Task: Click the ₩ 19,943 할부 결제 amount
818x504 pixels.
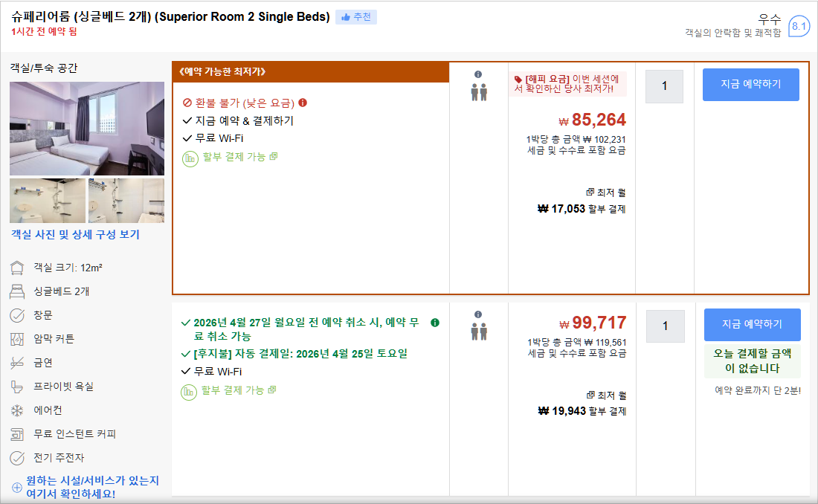Action: coord(582,411)
